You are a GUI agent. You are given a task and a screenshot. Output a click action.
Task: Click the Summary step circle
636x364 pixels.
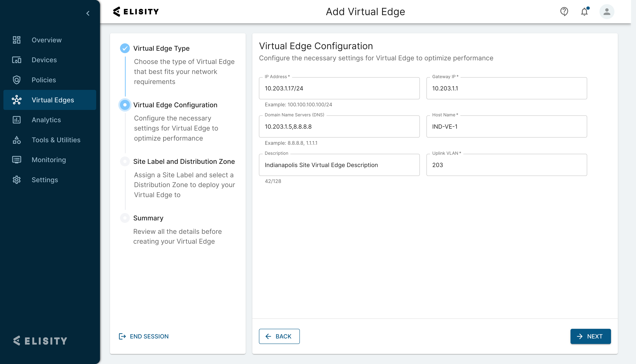click(125, 218)
